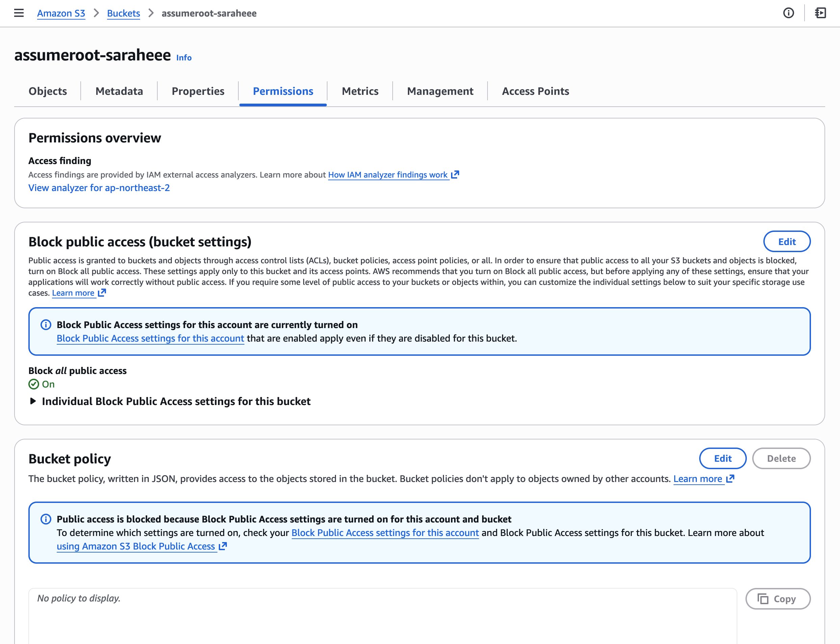Open Info link next to bucket name

pos(184,57)
